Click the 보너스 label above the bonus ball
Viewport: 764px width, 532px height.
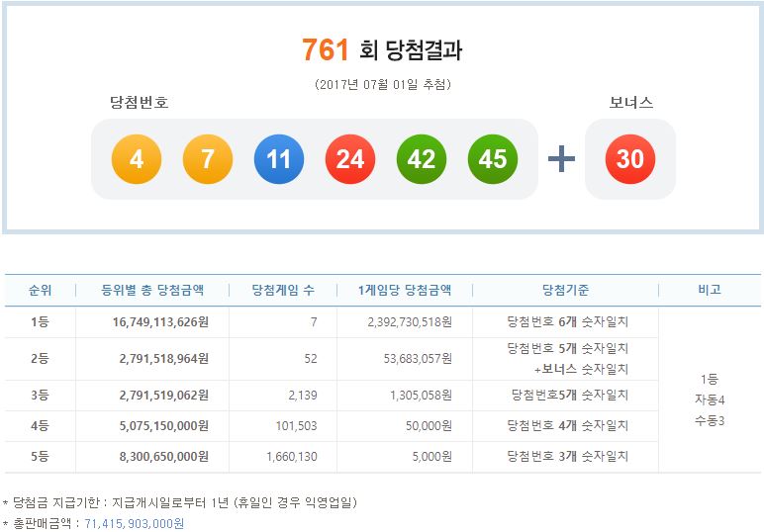pos(631,102)
